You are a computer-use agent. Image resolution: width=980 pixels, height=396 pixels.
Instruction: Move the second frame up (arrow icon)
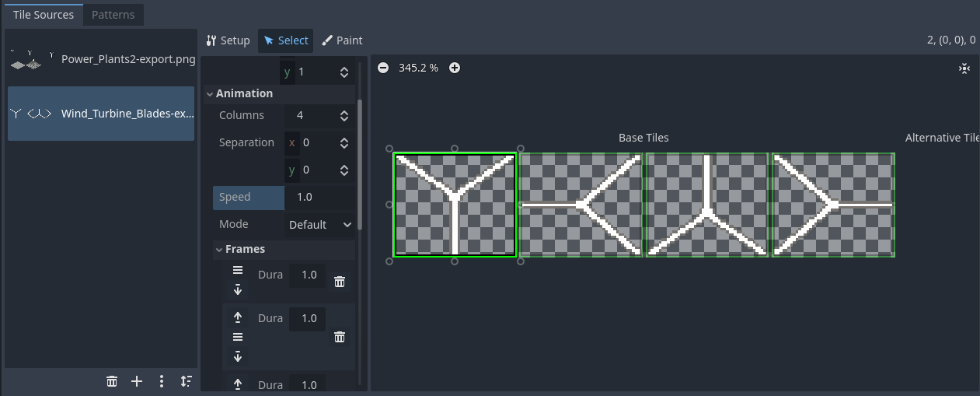(238, 317)
